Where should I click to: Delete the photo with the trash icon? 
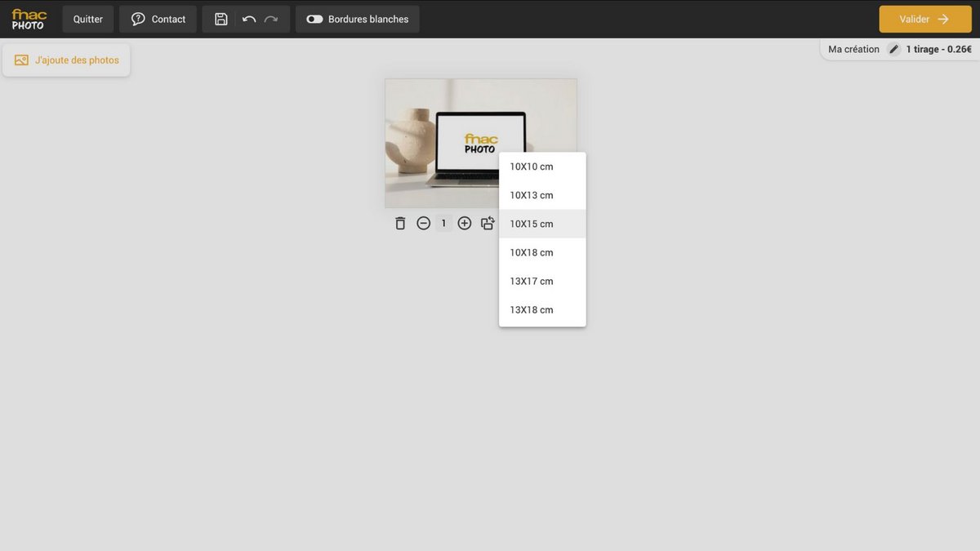pyautogui.click(x=400, y=223)
